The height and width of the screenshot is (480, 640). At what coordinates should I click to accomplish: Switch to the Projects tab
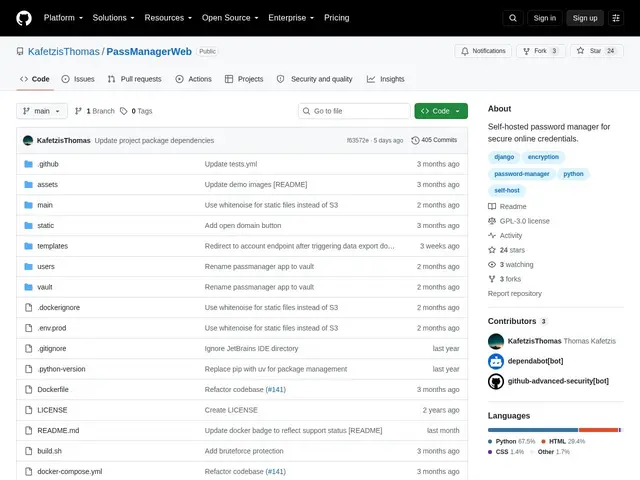[x=244, y=79]
